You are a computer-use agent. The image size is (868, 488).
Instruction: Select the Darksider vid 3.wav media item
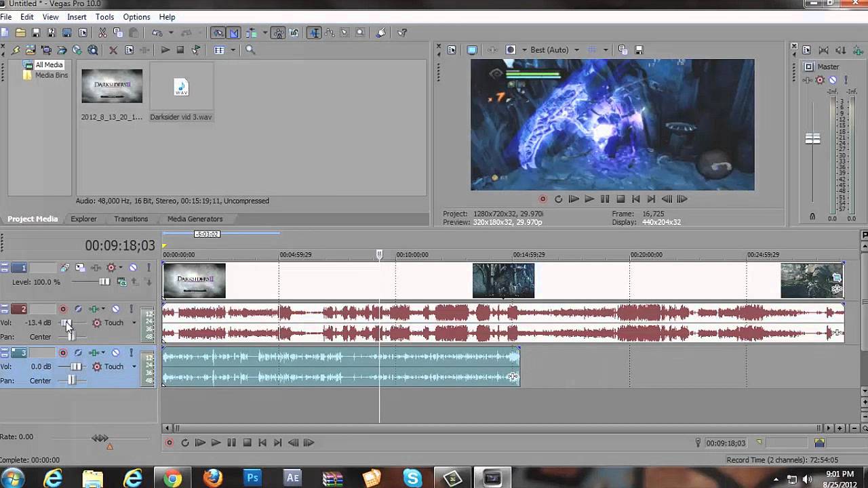[x=180, y=92]
